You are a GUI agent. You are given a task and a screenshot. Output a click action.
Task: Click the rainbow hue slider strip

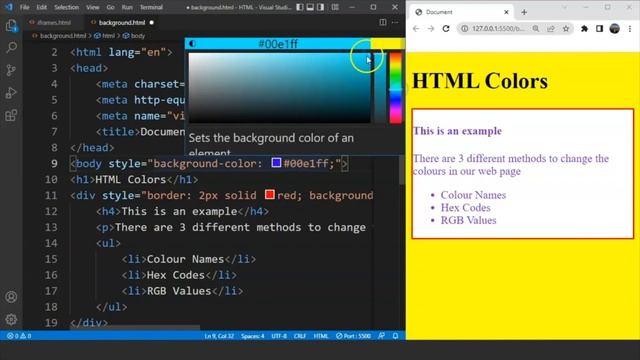click(x=396, y=88)
